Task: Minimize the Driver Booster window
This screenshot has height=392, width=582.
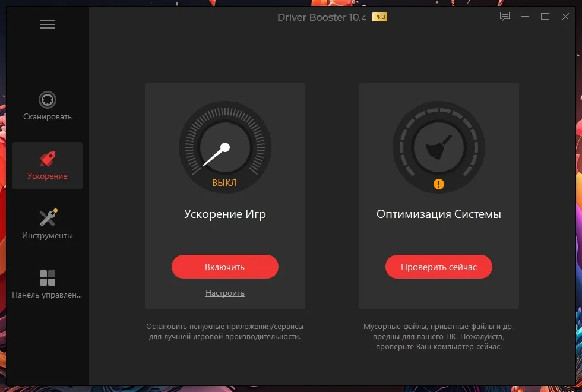Action: pyautogui.click(x=525, y=17)
